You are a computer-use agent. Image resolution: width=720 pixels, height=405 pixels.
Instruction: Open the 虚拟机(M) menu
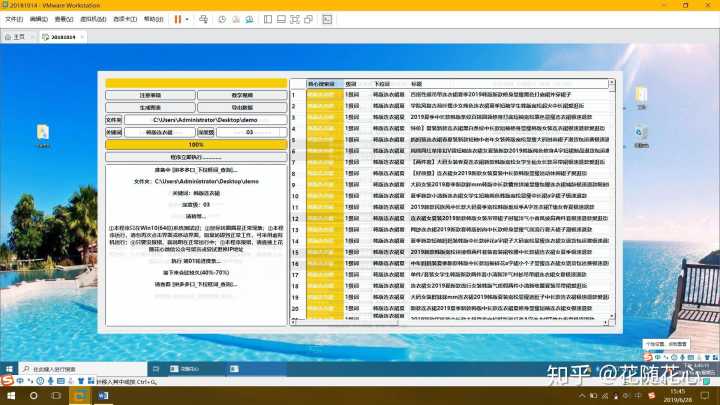tap(93, 19)
